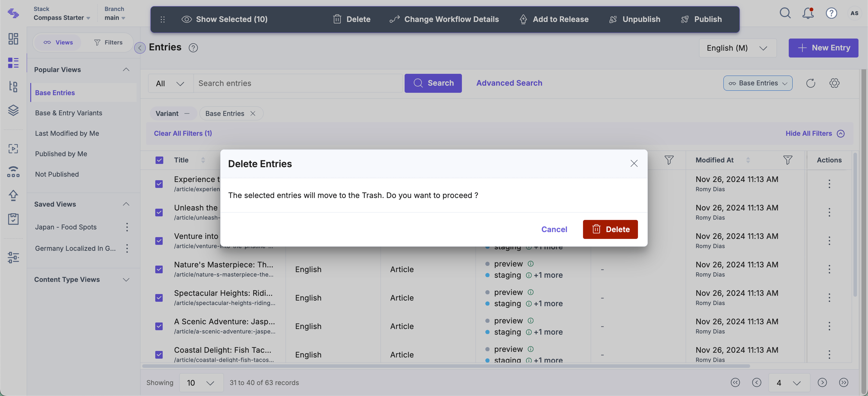Image resolution: width=868 pixels, height=396 pixels.
Task: Expand the Content Type Views section
Action: [x=126, y=280]
